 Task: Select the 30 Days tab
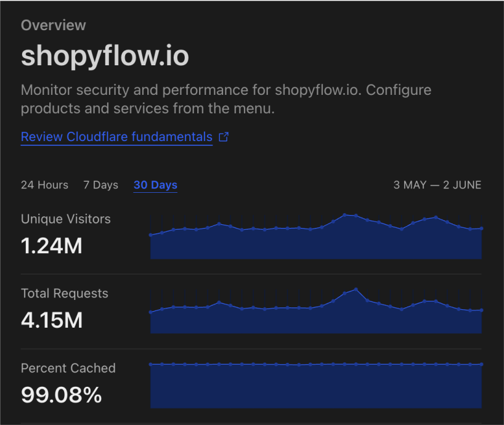point(155,185)
